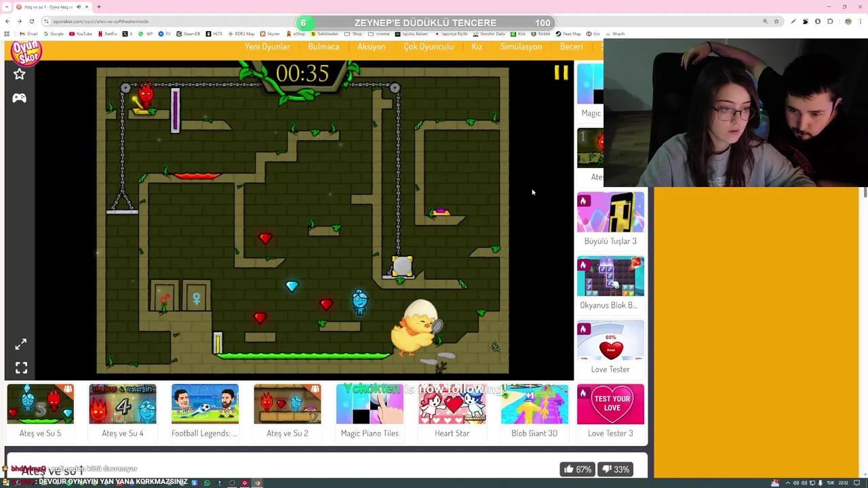Click the Ateş ve Su 5 title link
Viewport: 868px width, 488px height.
[40, 434]
